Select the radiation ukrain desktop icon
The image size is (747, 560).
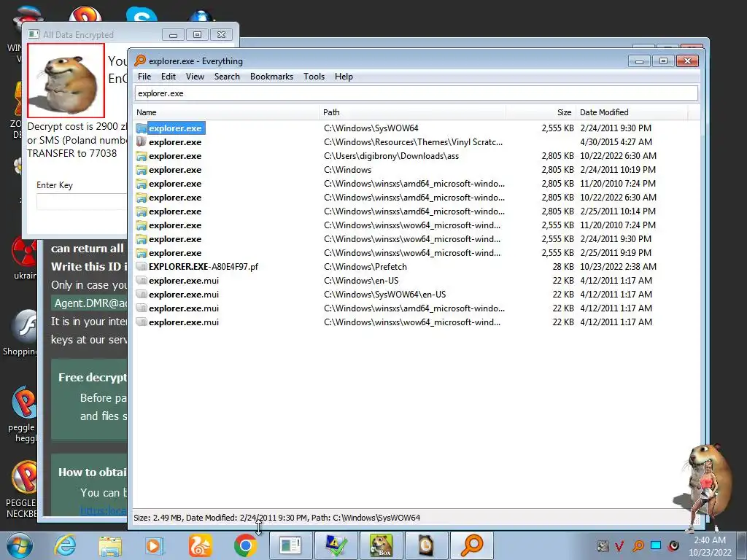(23, 252)
